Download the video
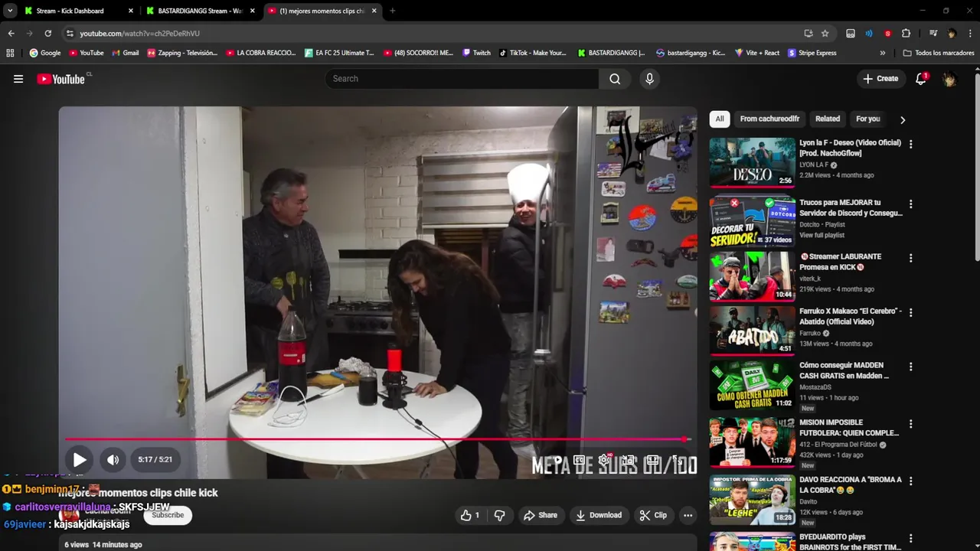The image size is (980, 551). (x=599, y=515)
